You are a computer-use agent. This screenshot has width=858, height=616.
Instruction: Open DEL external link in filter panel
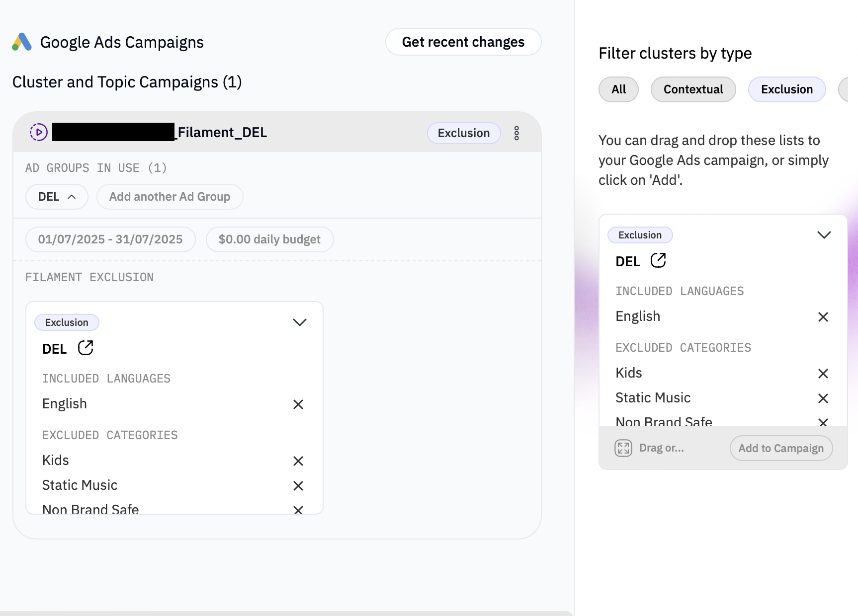click(658, 260)
